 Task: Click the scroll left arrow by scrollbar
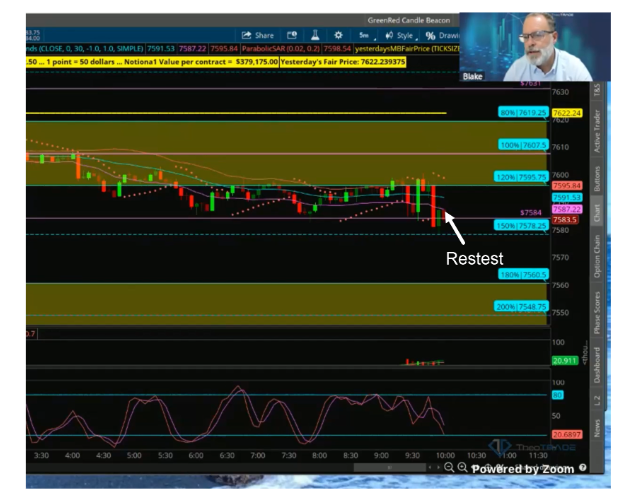tap(430, 467)
